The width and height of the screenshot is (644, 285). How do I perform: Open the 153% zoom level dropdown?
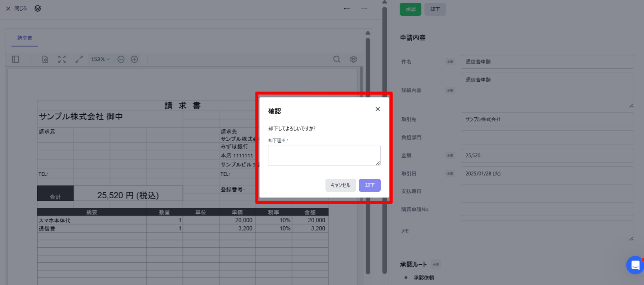(x=100, y=59)
